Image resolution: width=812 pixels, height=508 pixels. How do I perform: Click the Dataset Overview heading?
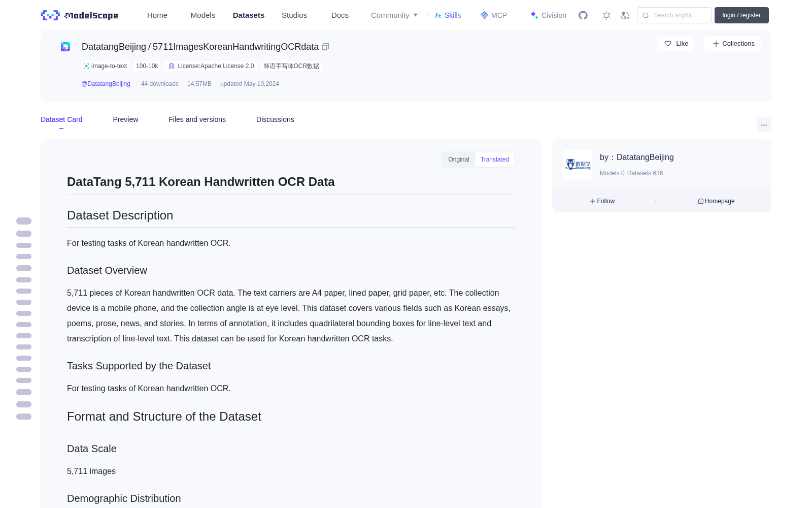point(107,270)
